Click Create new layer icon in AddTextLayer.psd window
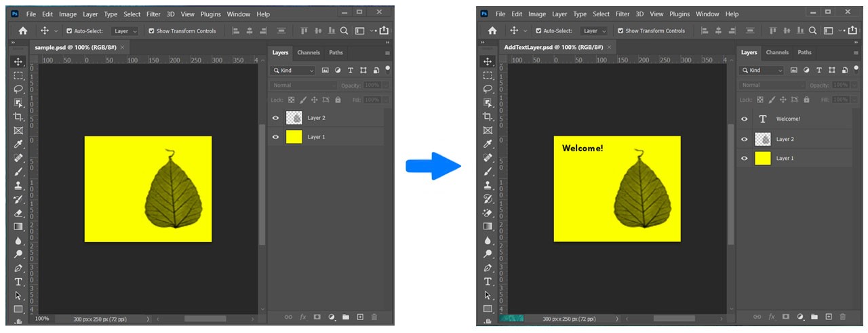This screenshot has width=868, height=333. (829, 317)
